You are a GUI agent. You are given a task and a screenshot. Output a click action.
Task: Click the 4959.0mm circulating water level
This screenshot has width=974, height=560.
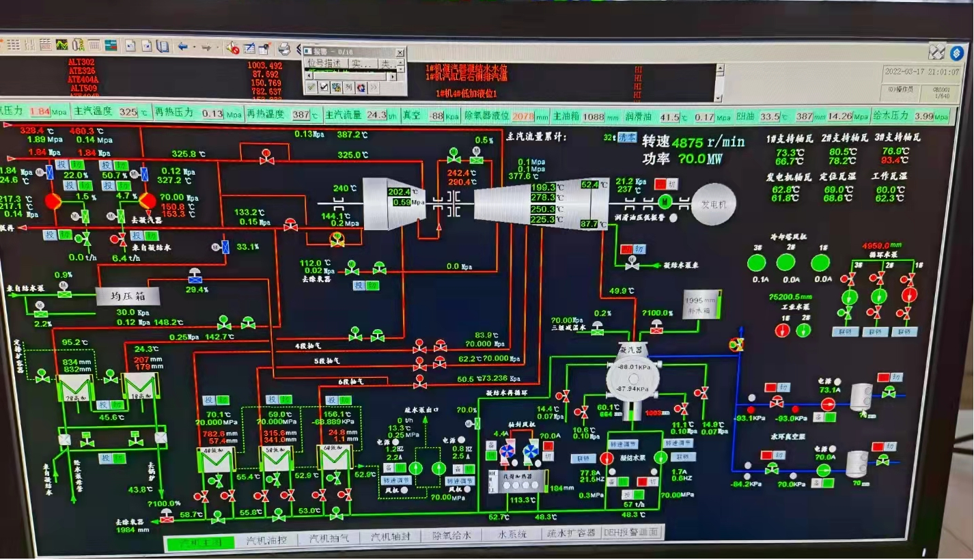882,246
